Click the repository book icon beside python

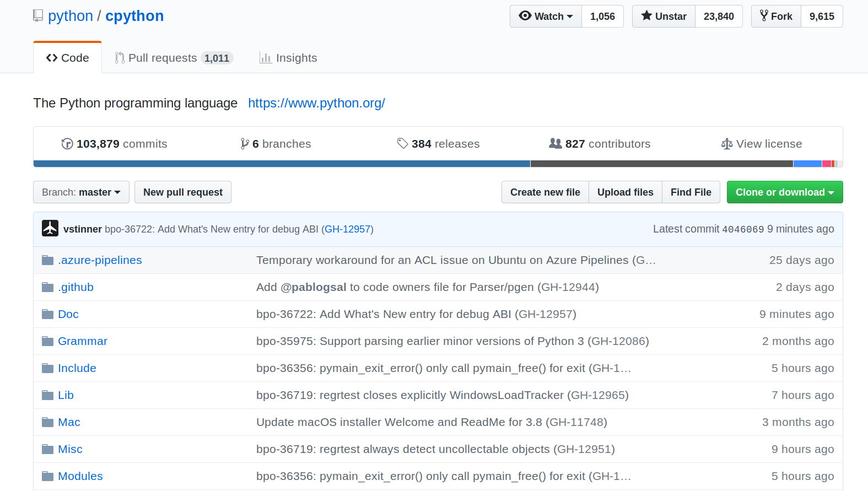[x=38, y=16]
